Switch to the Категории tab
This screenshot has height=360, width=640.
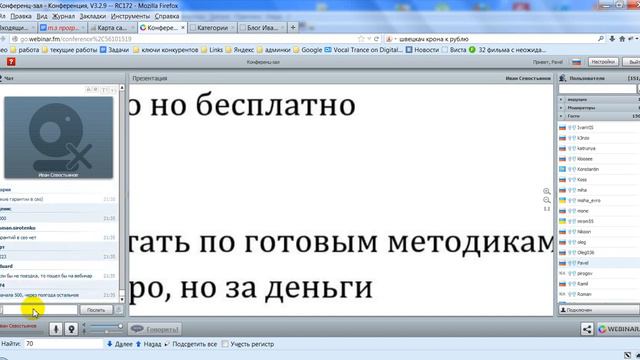(x=212, y=28)
